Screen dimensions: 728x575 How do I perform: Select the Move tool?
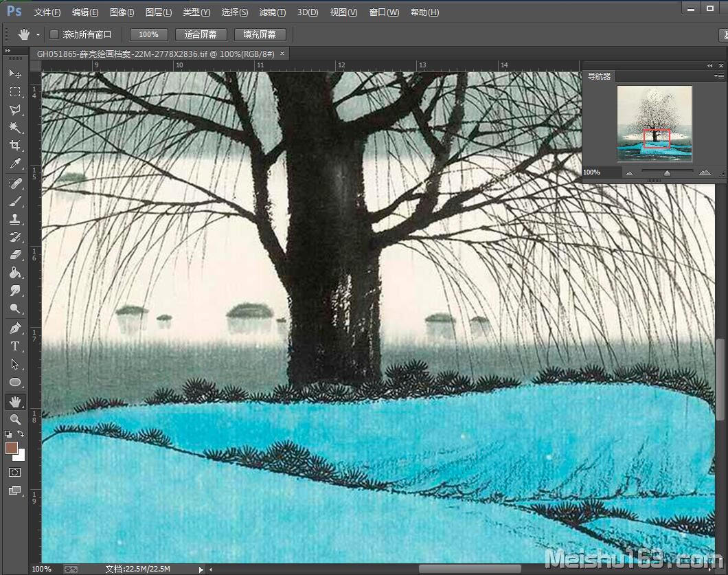15,74
